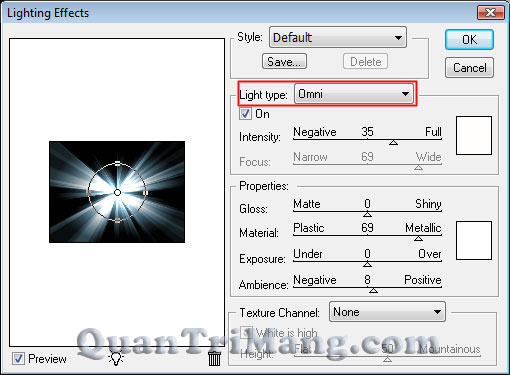Click the Under label on Exposure slider

click(x=308, y=254)
